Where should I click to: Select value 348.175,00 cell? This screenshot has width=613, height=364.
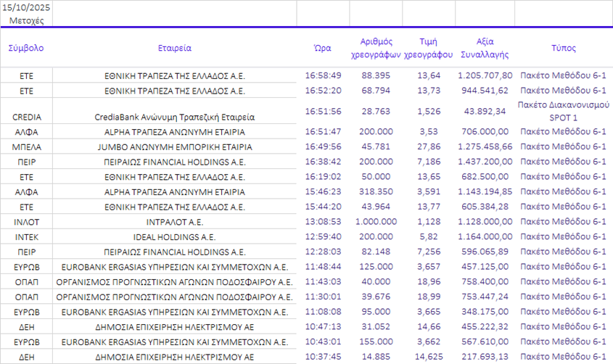485,311
